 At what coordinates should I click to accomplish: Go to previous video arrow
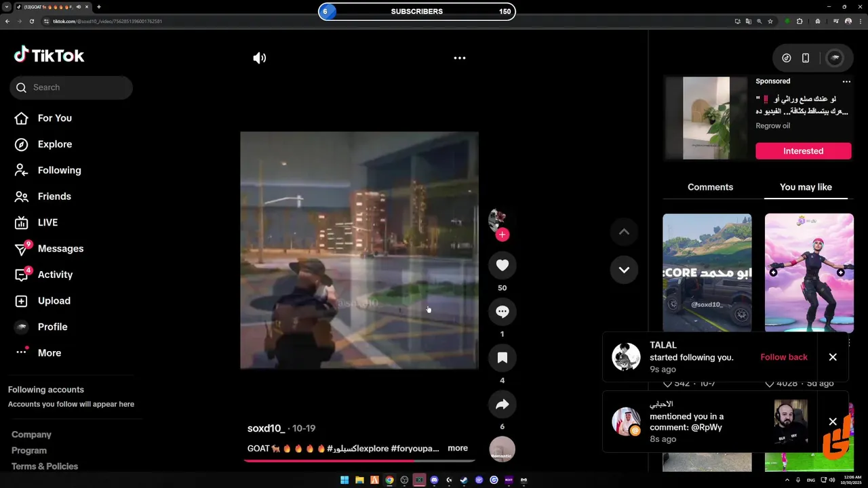(x=624, y=232)
